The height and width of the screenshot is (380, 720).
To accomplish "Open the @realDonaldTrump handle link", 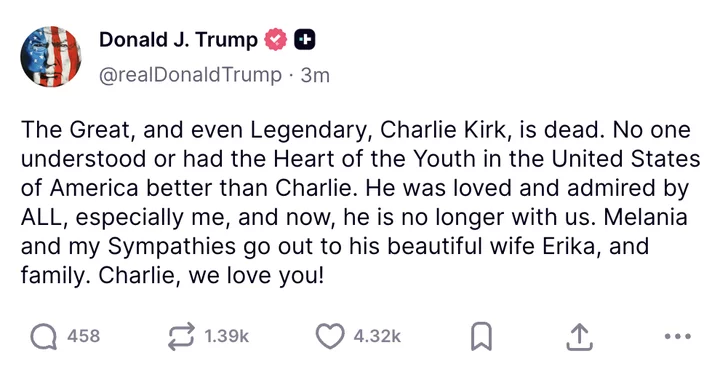I will click(x=190, y=75).
